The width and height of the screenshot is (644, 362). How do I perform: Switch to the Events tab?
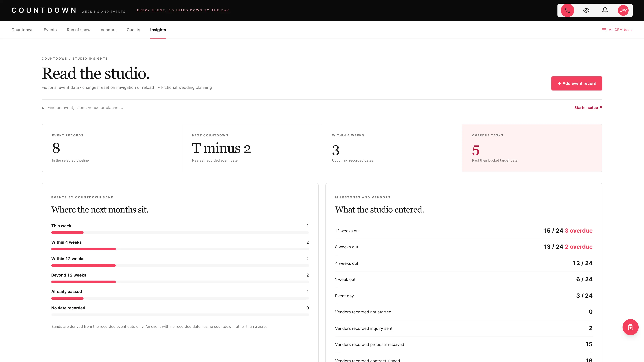50,30
